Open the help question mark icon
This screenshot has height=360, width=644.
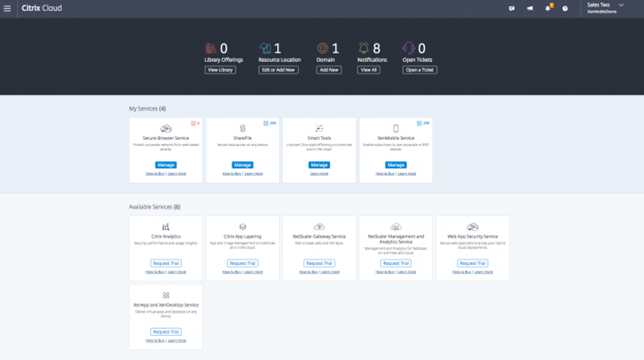(565, 9)
